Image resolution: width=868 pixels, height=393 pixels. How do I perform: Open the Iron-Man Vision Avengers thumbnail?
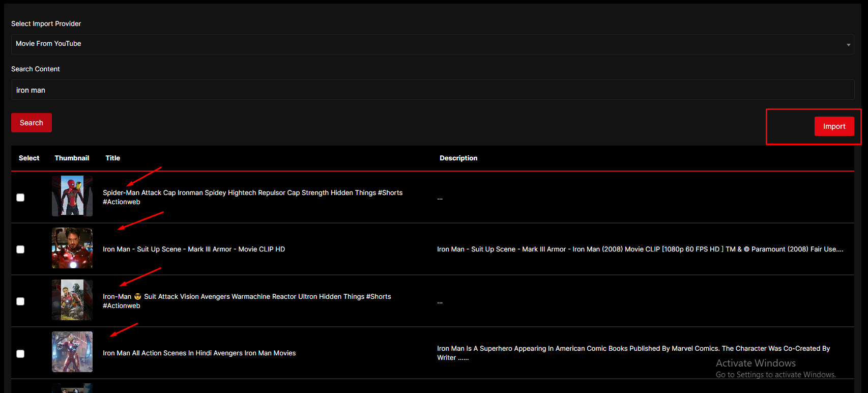[72, 300]
